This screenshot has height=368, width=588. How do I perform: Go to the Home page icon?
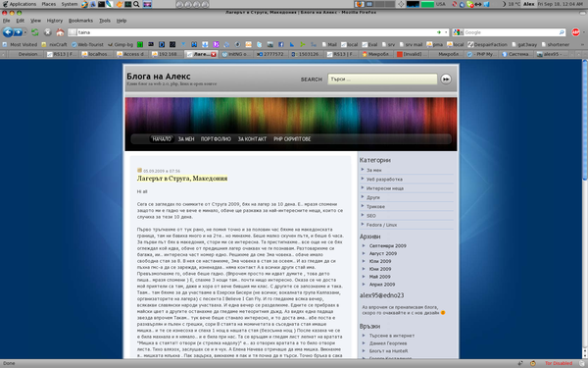pos(60,32)
